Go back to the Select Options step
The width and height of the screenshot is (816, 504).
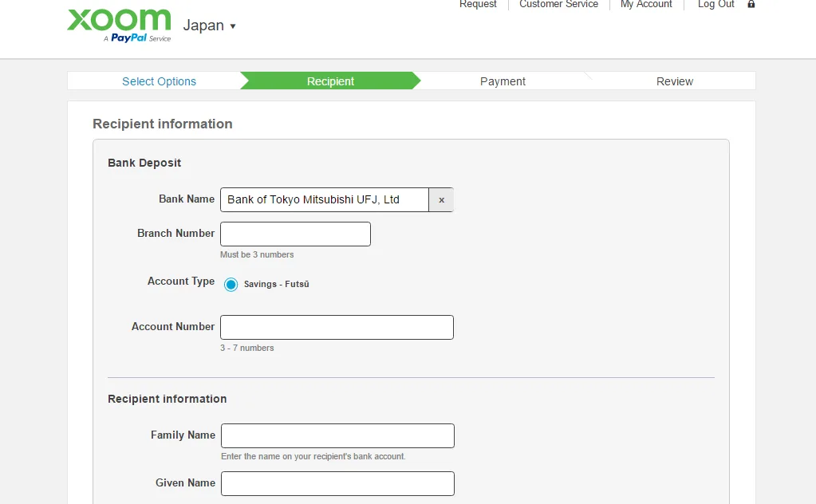click(x=159, y=81)
